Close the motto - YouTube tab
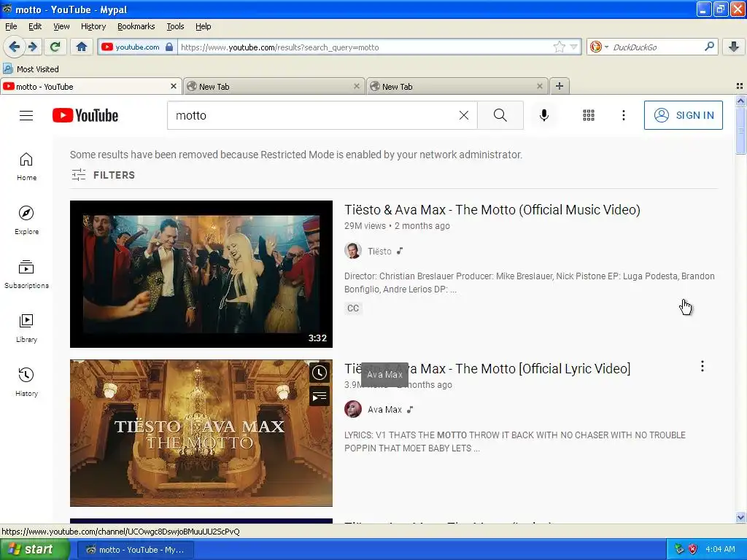Viewport: 747px width, 560px height. pos(174,86)
